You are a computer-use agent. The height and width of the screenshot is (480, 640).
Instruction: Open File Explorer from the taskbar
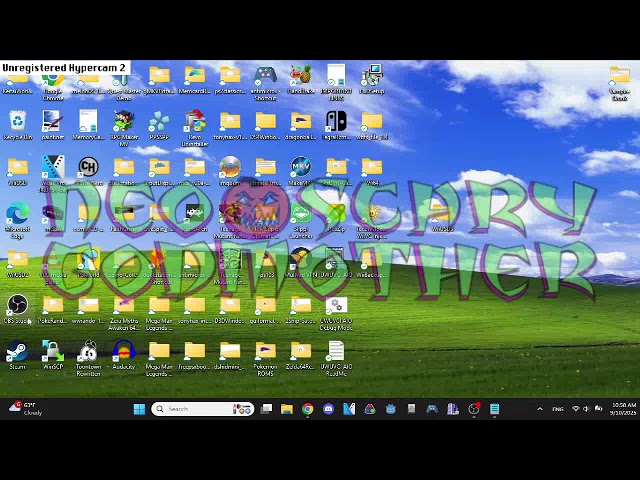coord(287,409)
